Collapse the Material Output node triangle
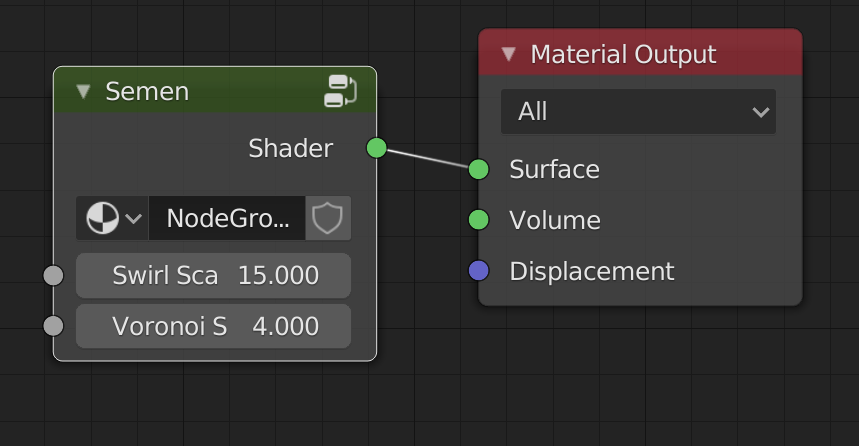This screenshot has width=859, height=446. pyautogui.click(x=508, y=54)
